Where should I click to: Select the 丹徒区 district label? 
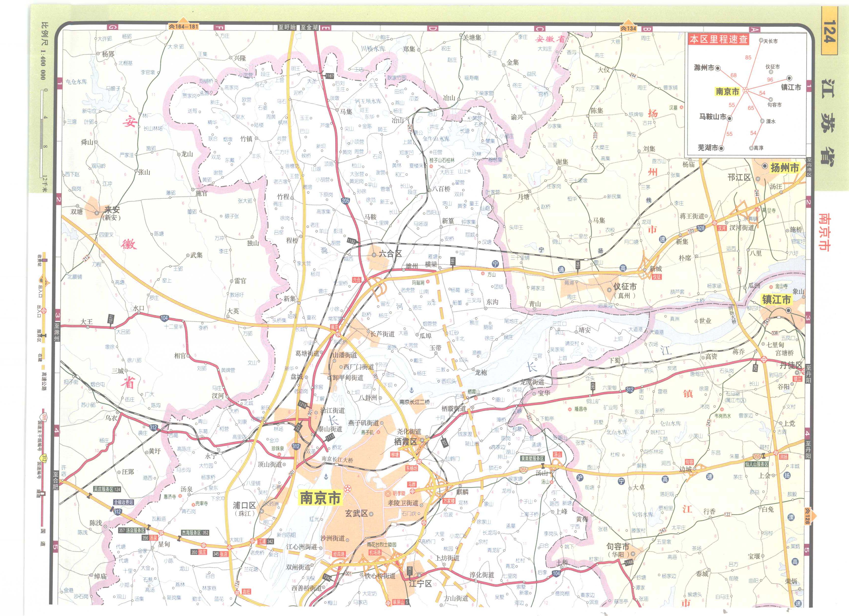(791, 365)
